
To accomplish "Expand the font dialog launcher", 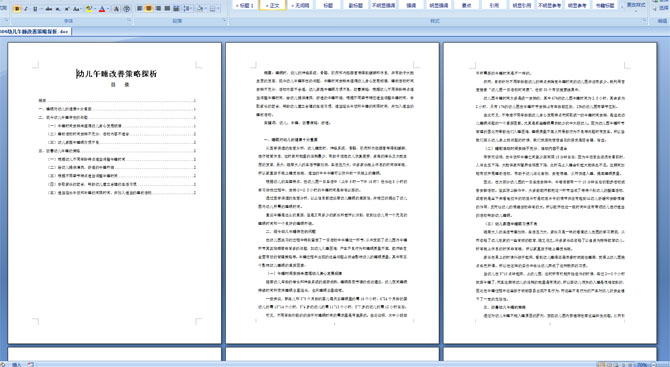I will pos(129,20).
